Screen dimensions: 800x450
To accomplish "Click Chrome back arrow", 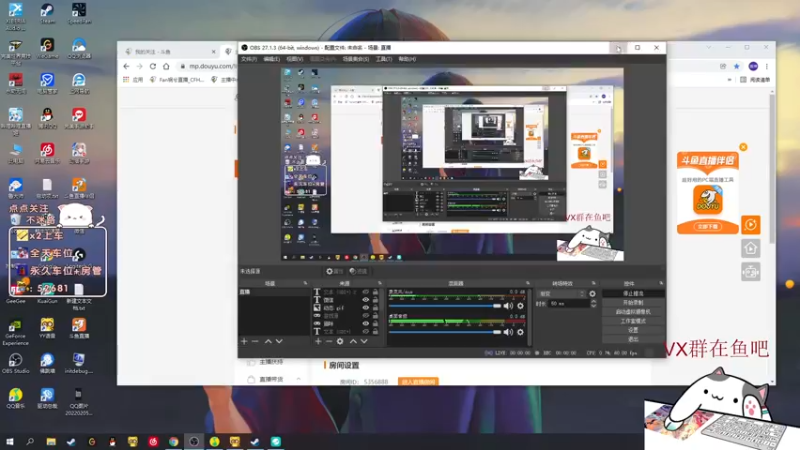I will [127, 66].
